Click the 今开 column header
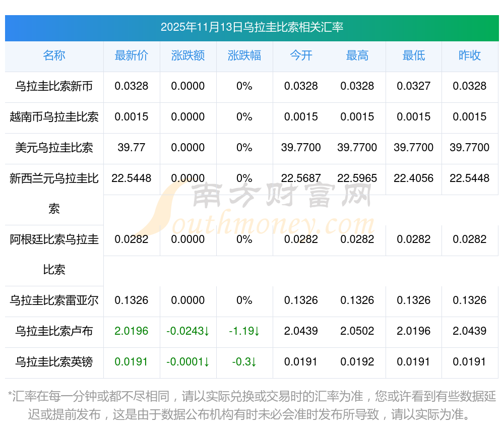 (x=301, y=55)
